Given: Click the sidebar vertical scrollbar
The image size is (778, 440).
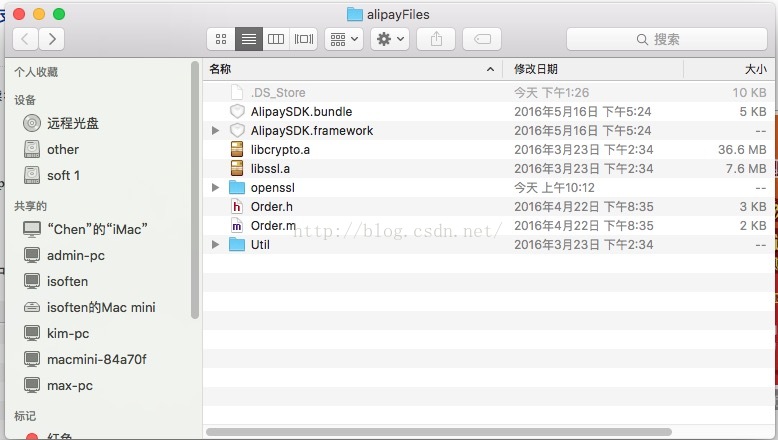Looking at the screenshot, I should 194,190.
